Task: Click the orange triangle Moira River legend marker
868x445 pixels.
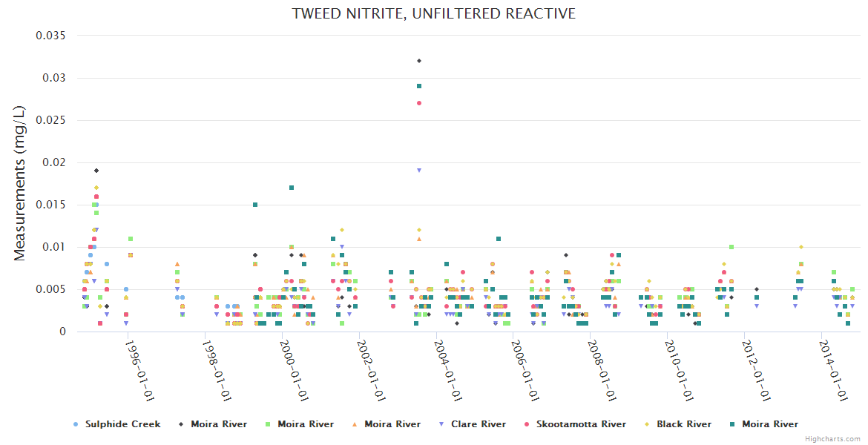Action: (355, 424)
